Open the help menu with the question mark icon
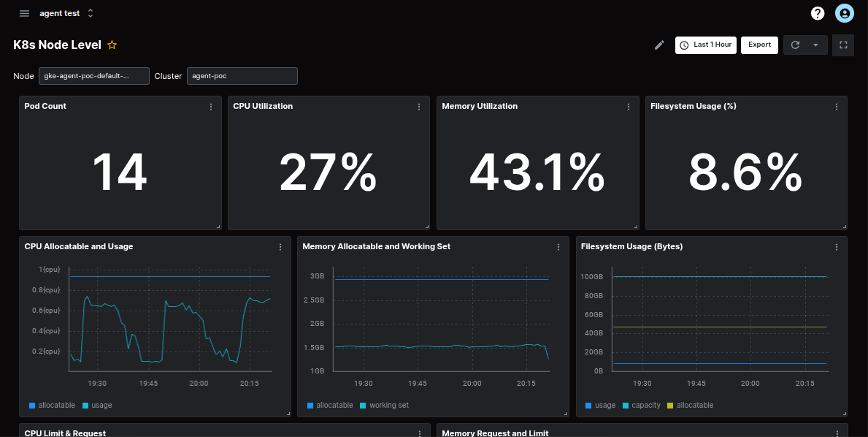868x437 pixels. pos(817,12)
